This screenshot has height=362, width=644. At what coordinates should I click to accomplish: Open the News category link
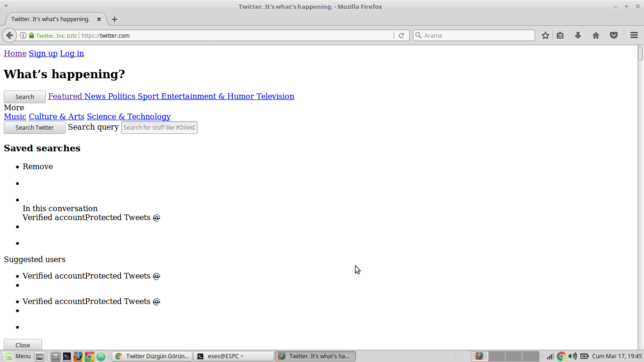point(95,96)
